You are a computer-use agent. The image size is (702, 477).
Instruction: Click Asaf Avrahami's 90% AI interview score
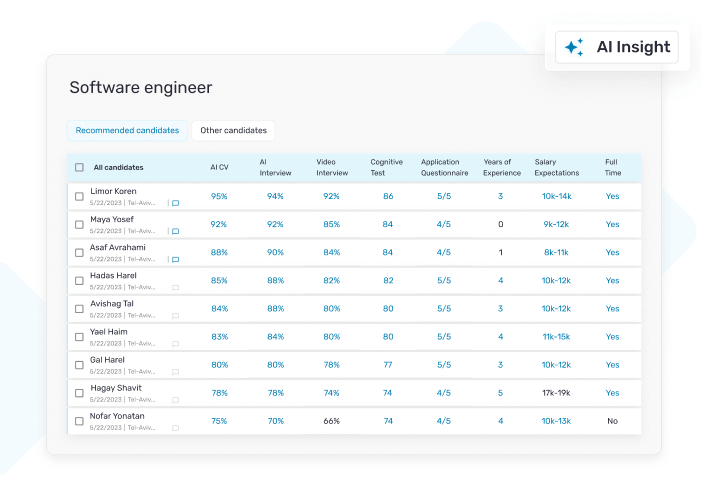point(275,253)
